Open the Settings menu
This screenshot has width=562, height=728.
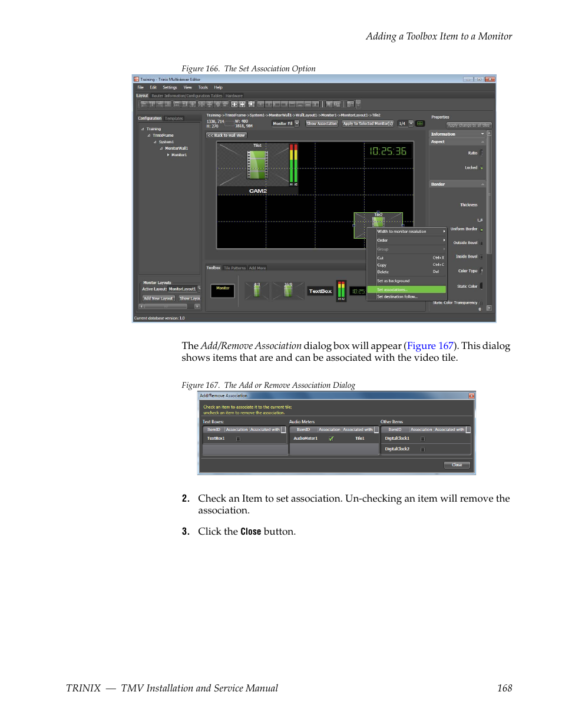[x=170, y=87]
